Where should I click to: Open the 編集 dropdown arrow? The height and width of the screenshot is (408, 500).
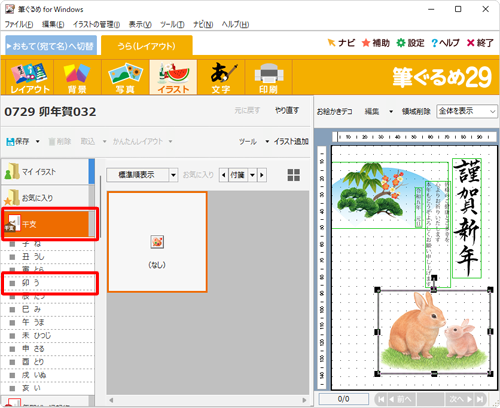coord(391,111)
